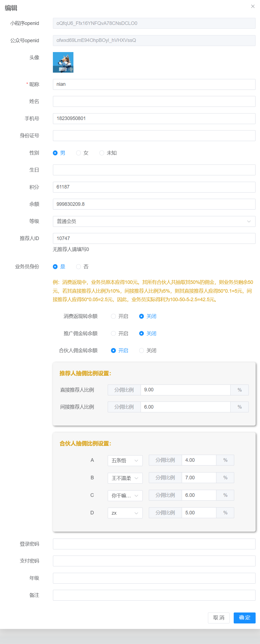Expand partner A dropdown showing 五条悟

pyautogui.click(x=125, y=460)
